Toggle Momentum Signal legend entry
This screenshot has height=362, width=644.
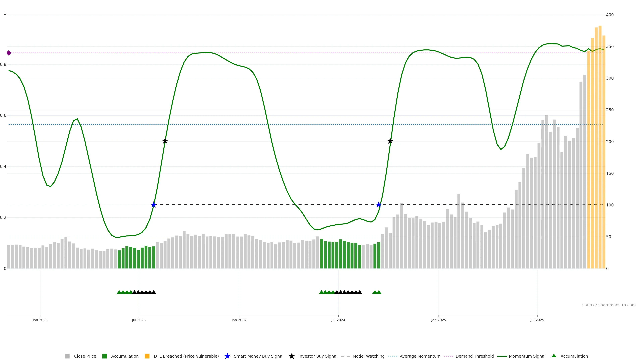(527, 356)
